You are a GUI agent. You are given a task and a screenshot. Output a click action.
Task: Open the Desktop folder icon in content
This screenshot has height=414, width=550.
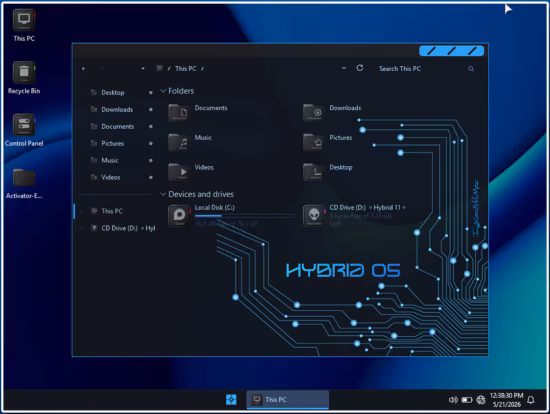[314, 172]
